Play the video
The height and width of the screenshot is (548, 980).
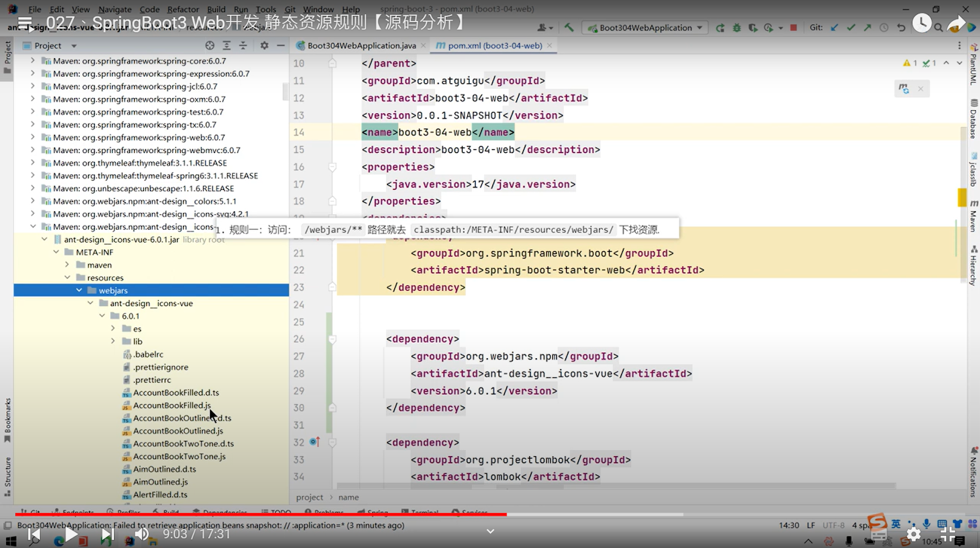[x=71, y=534]
